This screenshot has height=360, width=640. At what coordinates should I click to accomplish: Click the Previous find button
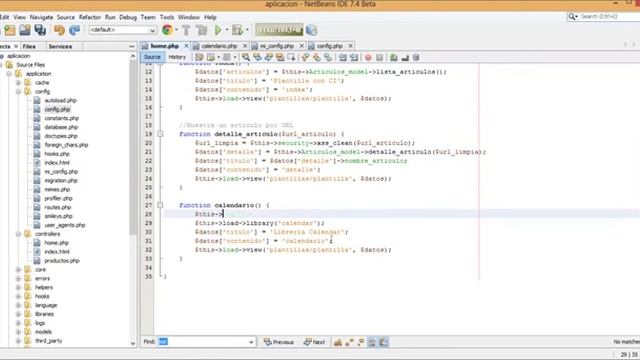click(279, 342)
